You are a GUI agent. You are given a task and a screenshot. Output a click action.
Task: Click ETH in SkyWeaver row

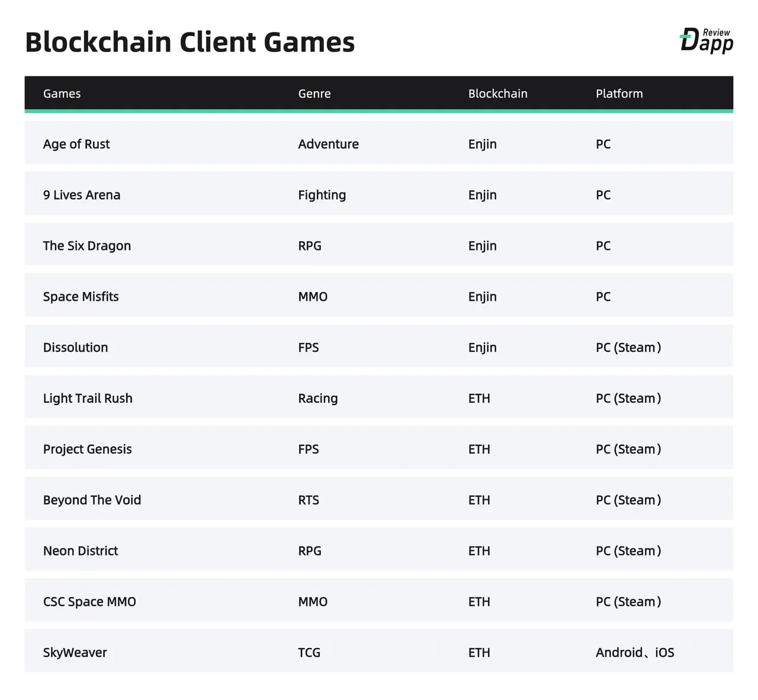479,653
